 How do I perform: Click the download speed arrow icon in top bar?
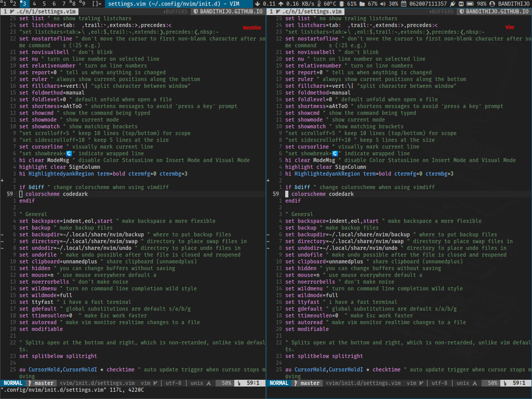(x=258, y=4)
